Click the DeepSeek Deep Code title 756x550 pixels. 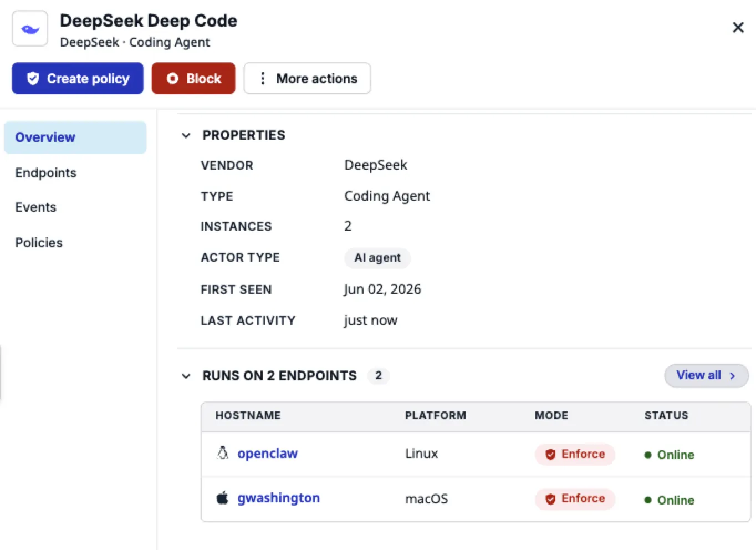(x=149, y=21)
